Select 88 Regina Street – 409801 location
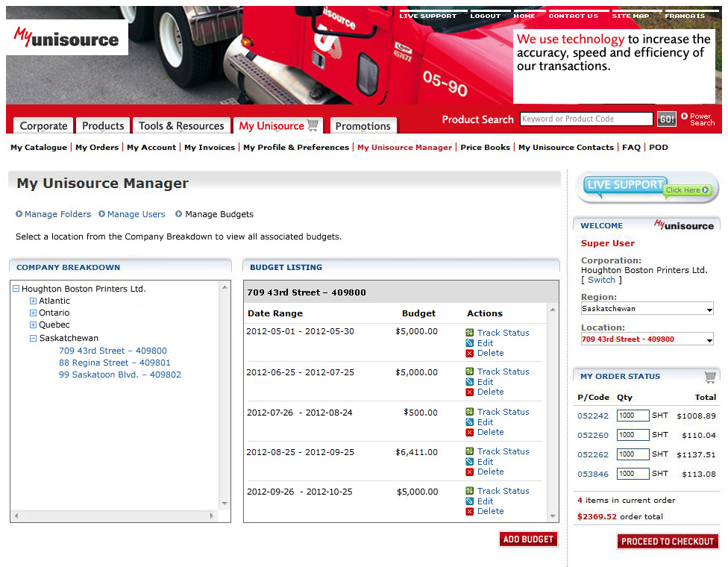The width and height of the screenshot is (728, 567). pyautogui.click(x=114, y=363)
